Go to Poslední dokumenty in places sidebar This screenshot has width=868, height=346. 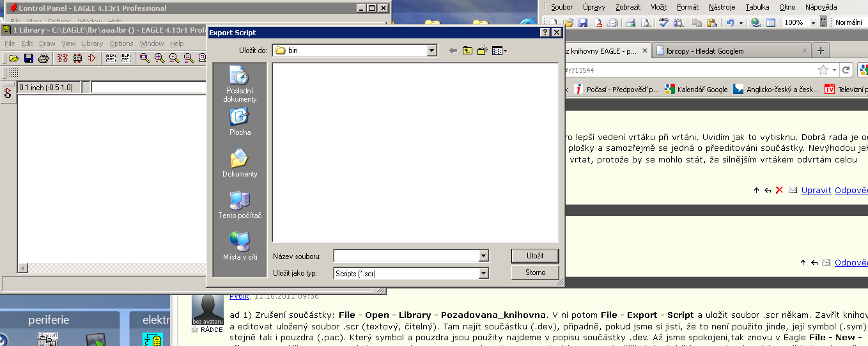(x=240, y=85)
